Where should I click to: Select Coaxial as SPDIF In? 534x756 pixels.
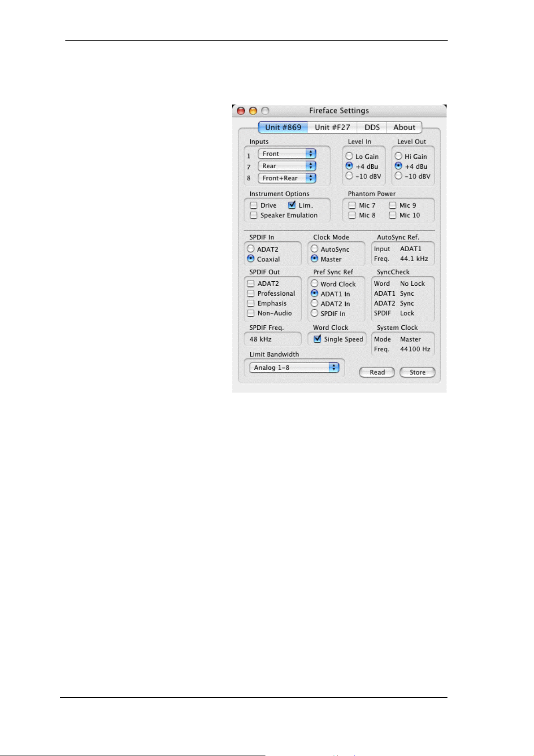251,259
